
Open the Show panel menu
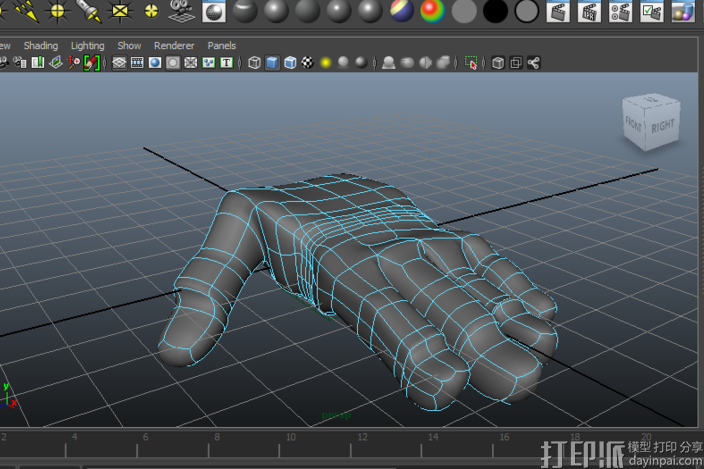pyautogui.click(x=129, y=45)
